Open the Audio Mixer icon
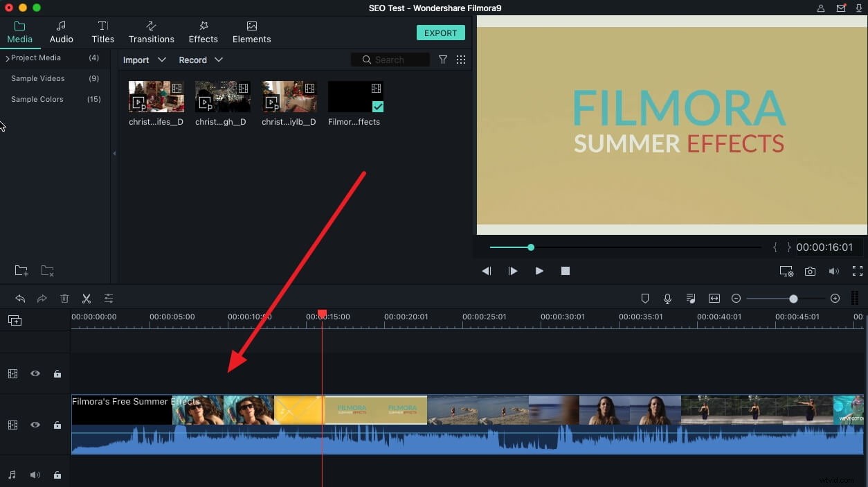Viewport: 868px width, 487px height. click(689, 298)
